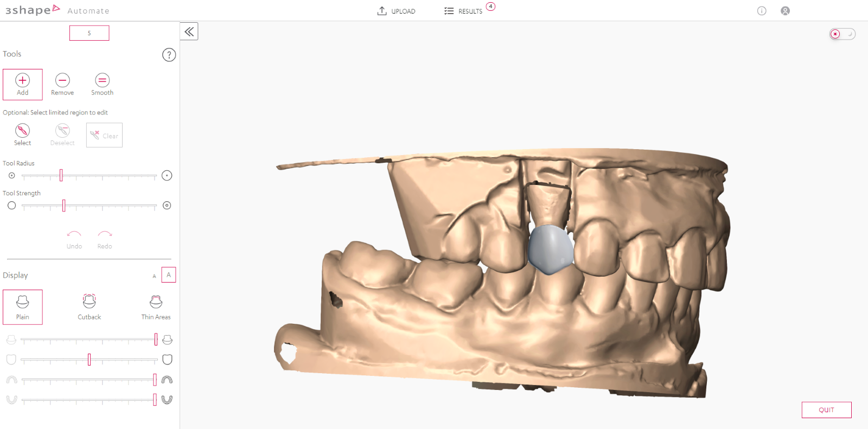Choose the Smooth tool
This screenshot has width=868, height=429.
click(x=102, y=84)
